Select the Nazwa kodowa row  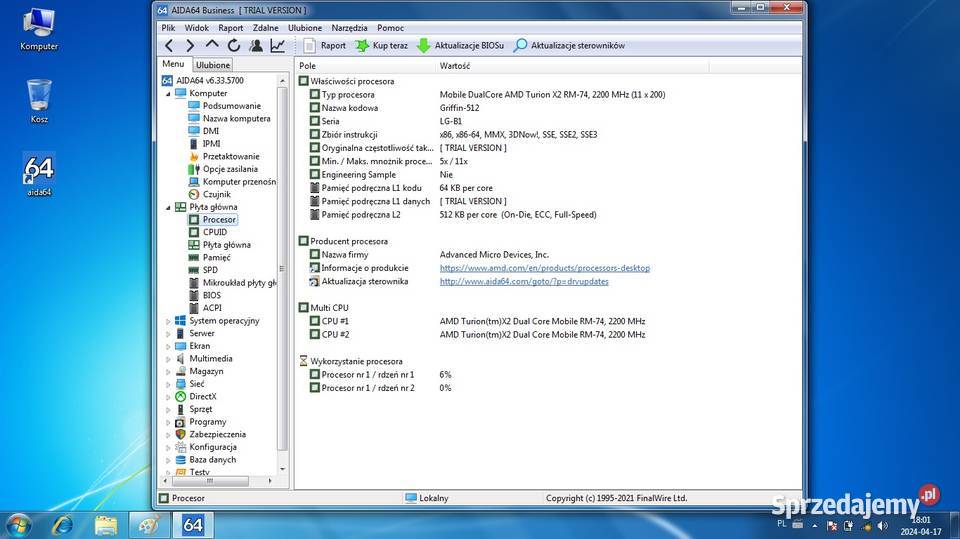394,108
